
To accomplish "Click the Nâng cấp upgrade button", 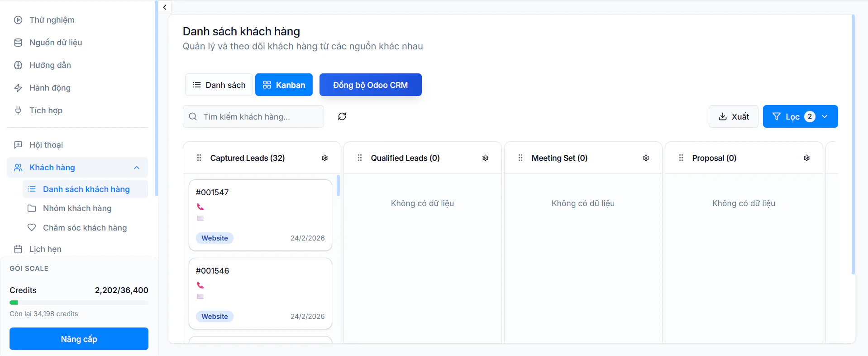I will (79, 339).
